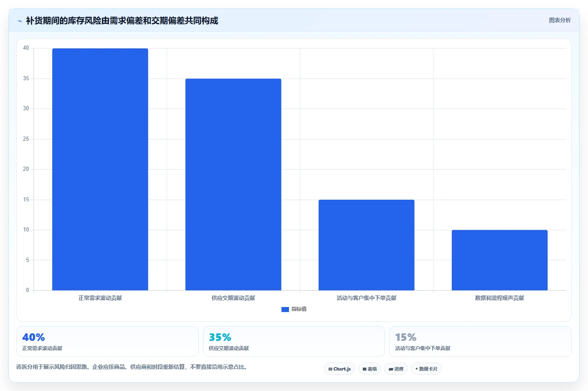Click the icon inside the Chart.js tag
Screen dimensions: 588x391
(x=330, y=369)
